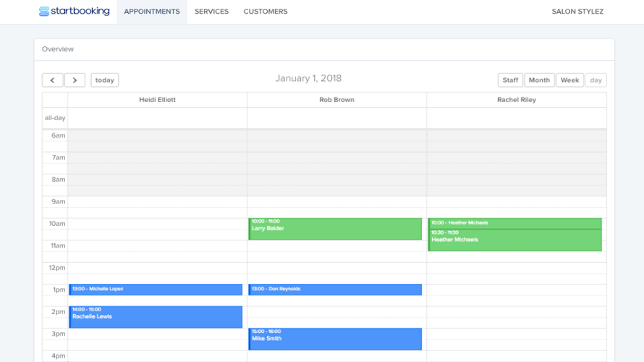Screen dimensions: 644x362
Task: Open Rachelle Lewis' 14:00 appointment
Action: pos(156,317)
